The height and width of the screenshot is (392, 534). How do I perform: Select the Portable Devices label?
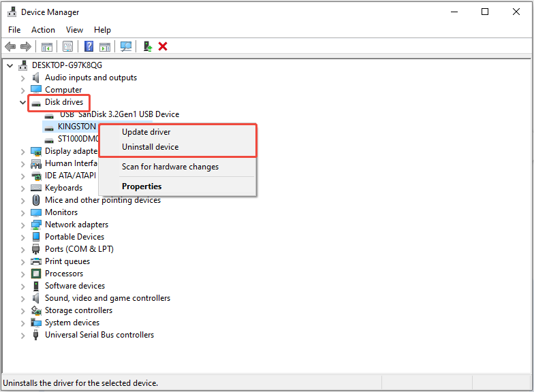coord(75,237)
